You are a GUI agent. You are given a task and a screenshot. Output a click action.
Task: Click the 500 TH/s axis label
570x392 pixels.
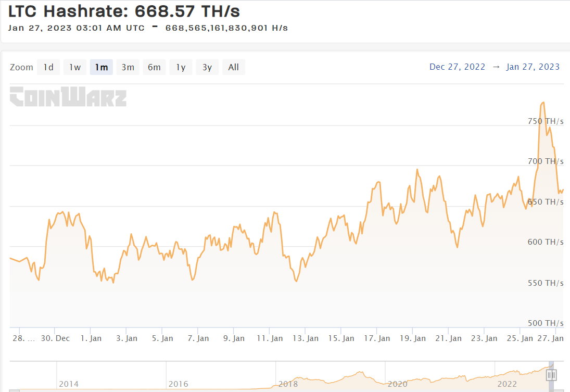pos(546,323)
